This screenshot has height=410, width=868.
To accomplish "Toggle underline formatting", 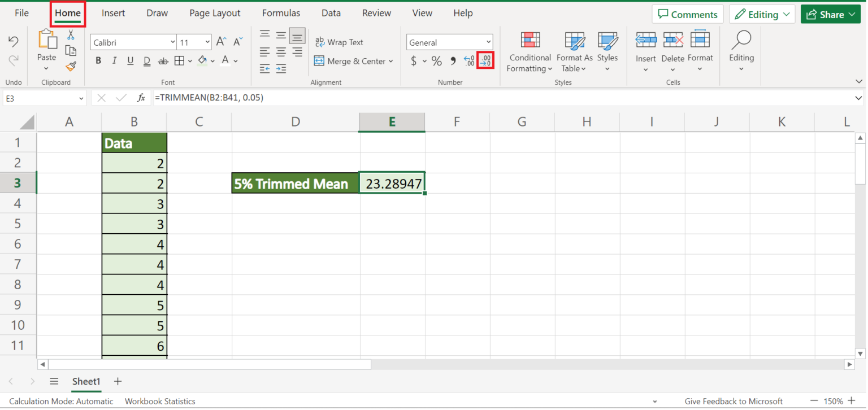I will pos(129,60).
